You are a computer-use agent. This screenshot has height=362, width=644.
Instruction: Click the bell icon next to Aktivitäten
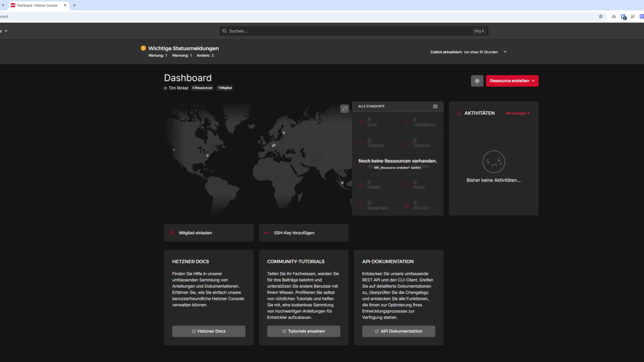(x=459, y=114)
